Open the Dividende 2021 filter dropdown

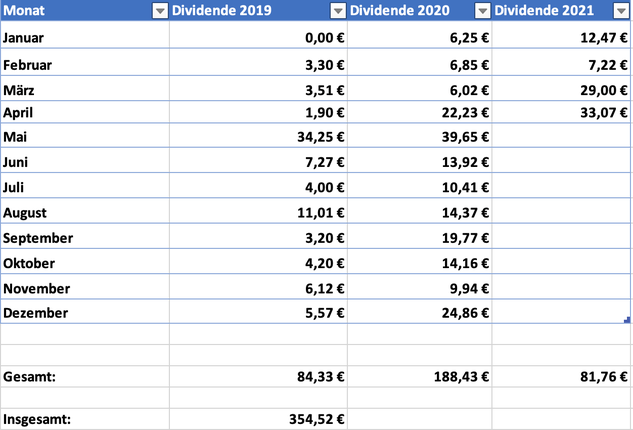click(621, 11)
